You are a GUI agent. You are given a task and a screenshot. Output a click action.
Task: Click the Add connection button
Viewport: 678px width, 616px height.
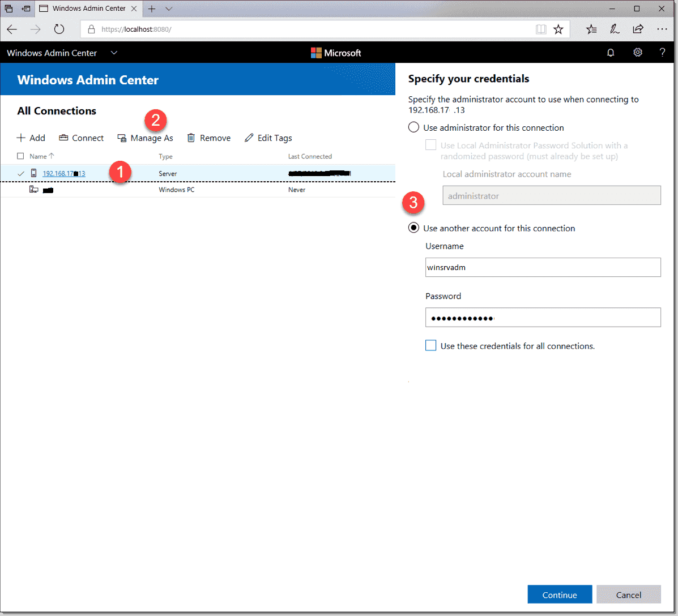click(x=31, y=138)
